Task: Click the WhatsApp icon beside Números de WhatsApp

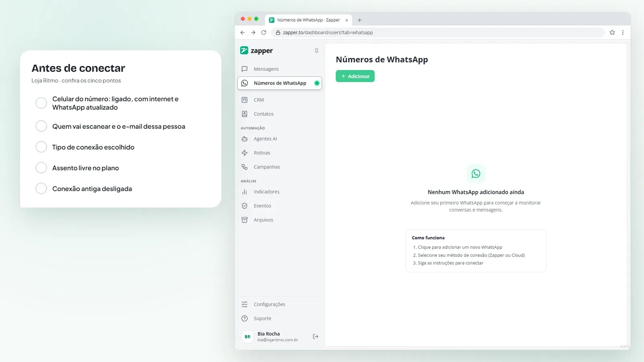Action: (244, 83)
